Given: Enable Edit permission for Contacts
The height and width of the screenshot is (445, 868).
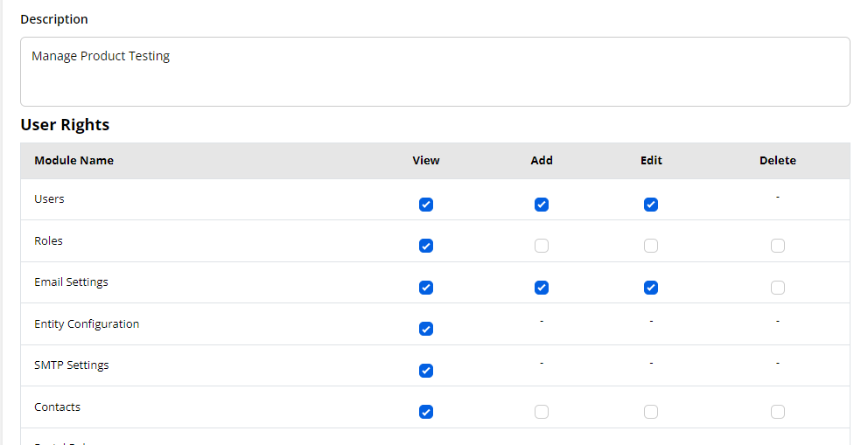Looking at the screenshot, I should [651, 412].
